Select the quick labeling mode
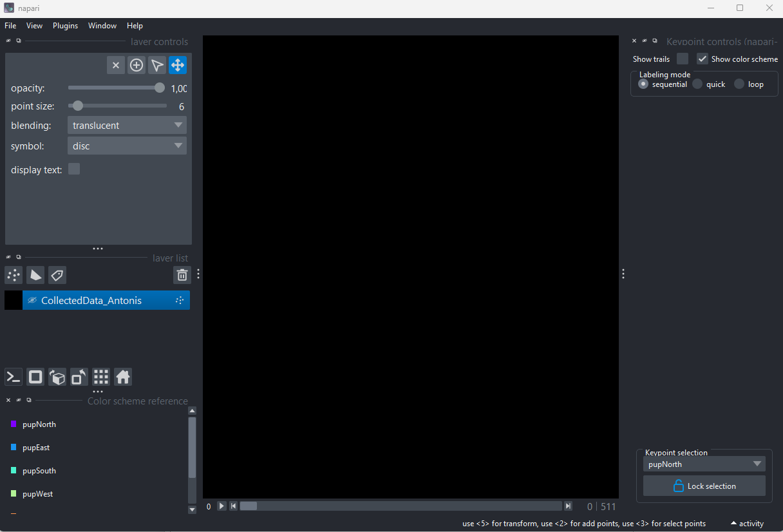Image resolution: width=783 pixels, height=532 pixels. click(697, 84)
